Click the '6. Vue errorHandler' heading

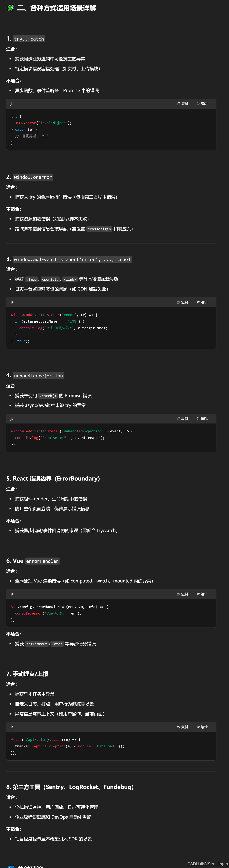coord(33,561)
